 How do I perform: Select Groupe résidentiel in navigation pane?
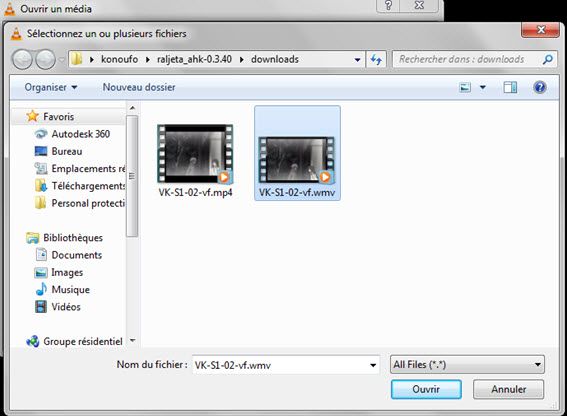click(x=83, y=341)
